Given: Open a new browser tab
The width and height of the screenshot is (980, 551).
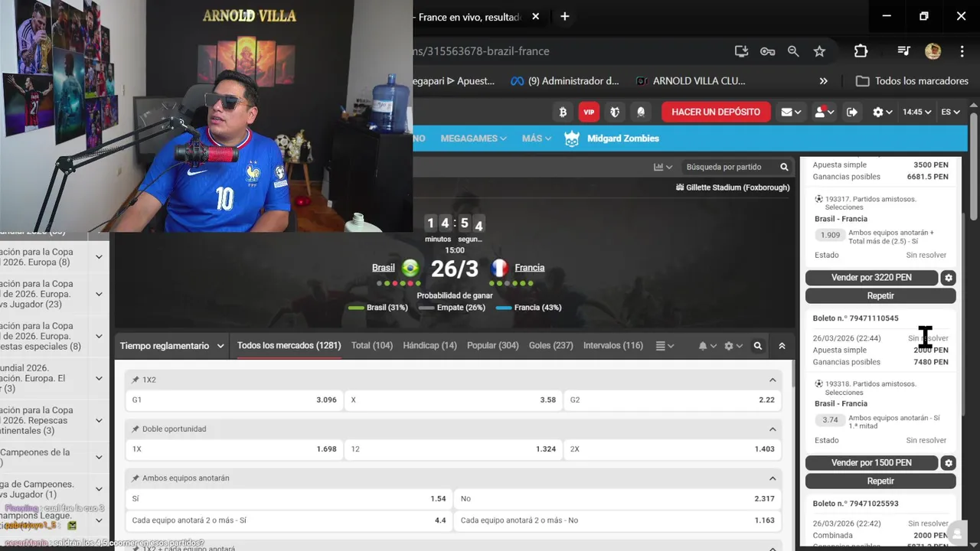Looking at the screenshot, I should [x=565, y=16].
